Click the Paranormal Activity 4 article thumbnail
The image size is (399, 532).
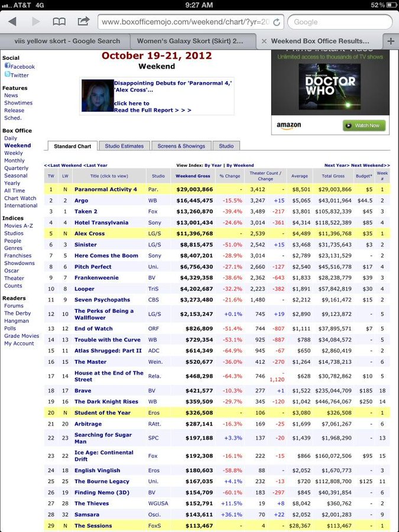pyautogui.click(x=98, y=96)
